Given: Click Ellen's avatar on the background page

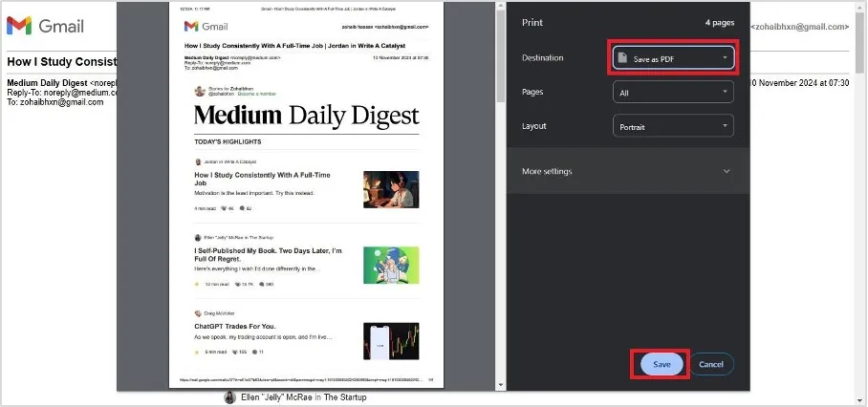Looking at the screenshot, I should (x=229, y=397).
